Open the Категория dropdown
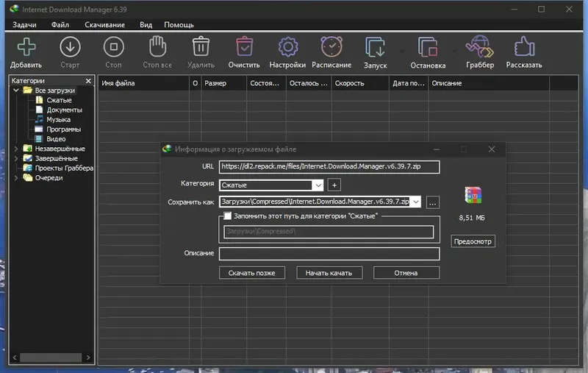This screenshot has height=373, width=588. [x=318, y=185]
